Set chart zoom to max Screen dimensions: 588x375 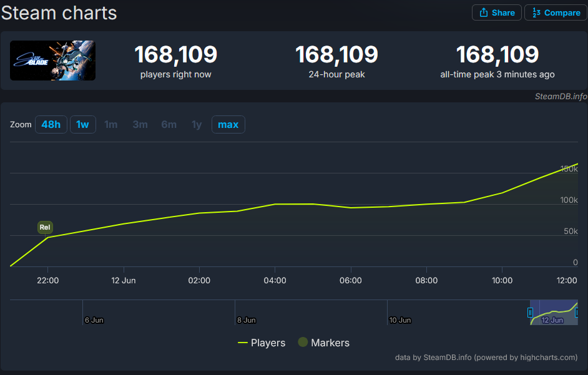[228, 125]
